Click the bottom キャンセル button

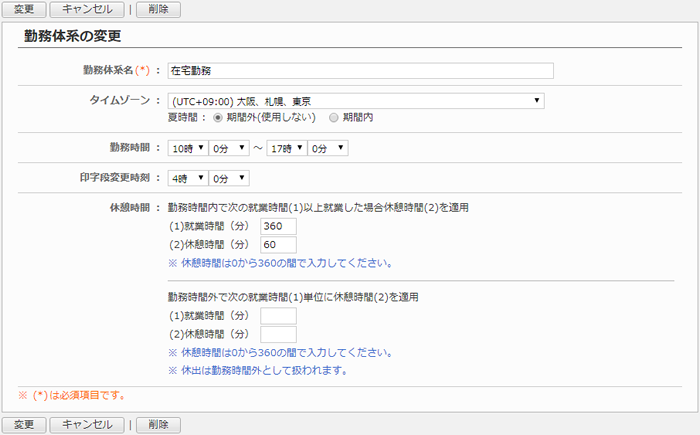(87, 424)
